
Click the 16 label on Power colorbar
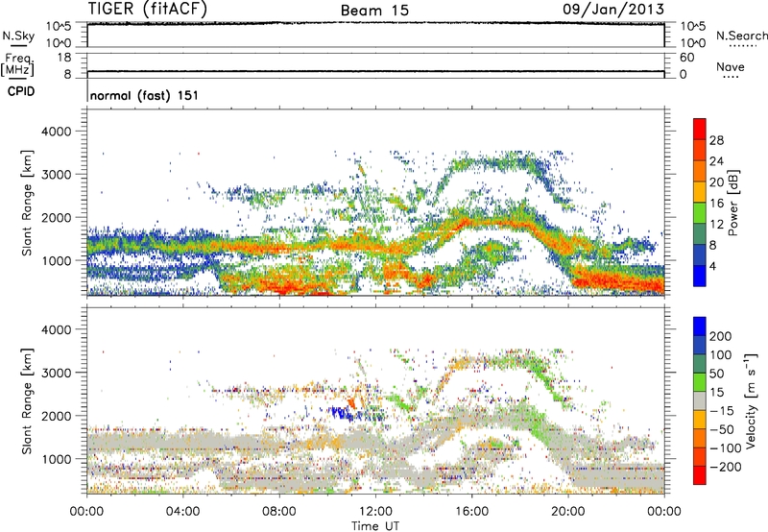click(x=716, y=204)
